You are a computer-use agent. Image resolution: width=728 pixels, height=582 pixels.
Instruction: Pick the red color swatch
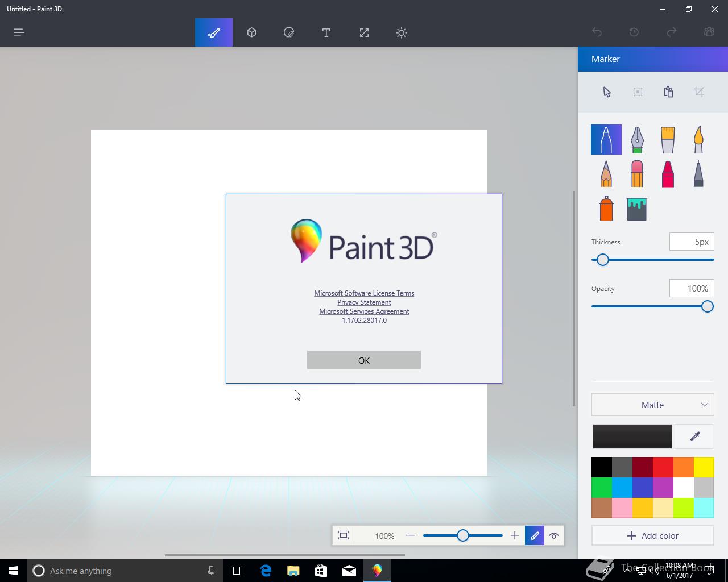pyautogui.click(x=663, y=467)
